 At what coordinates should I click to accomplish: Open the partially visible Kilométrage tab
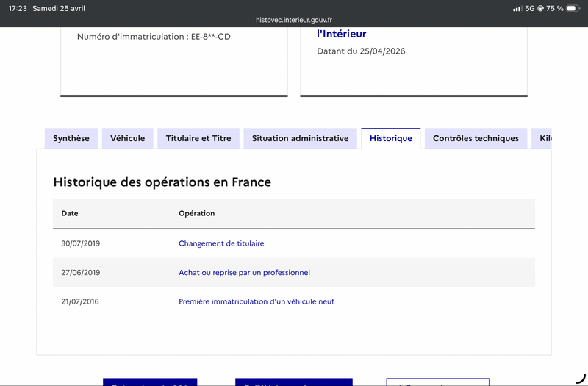pyautogui.click(x=542, y=138)
